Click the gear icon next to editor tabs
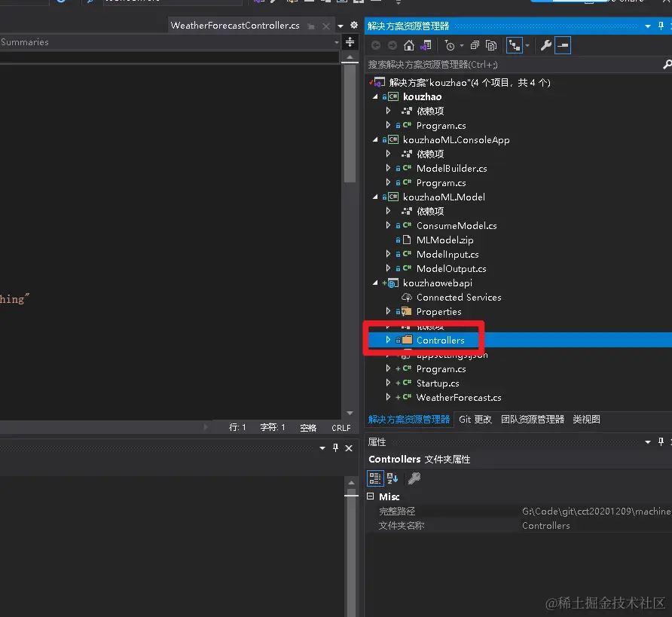This screenshot has width=672, height=617. (354, 26)
